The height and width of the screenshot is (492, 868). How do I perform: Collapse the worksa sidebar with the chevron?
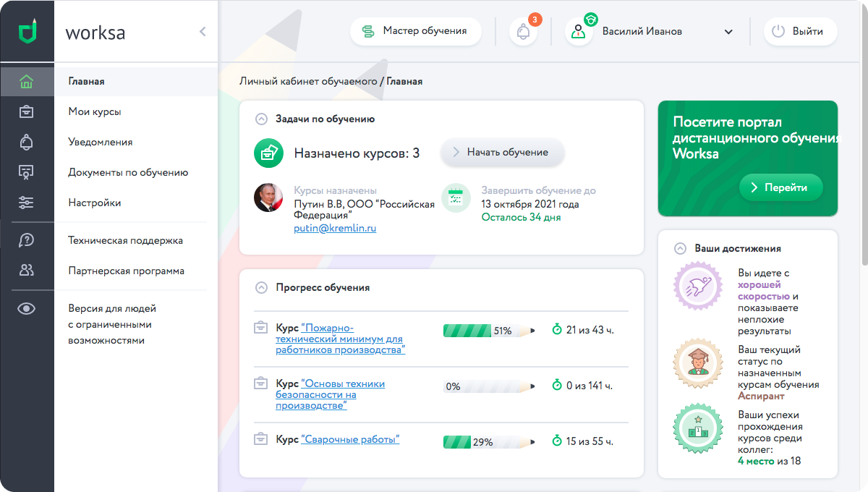[x=203, y=32]
